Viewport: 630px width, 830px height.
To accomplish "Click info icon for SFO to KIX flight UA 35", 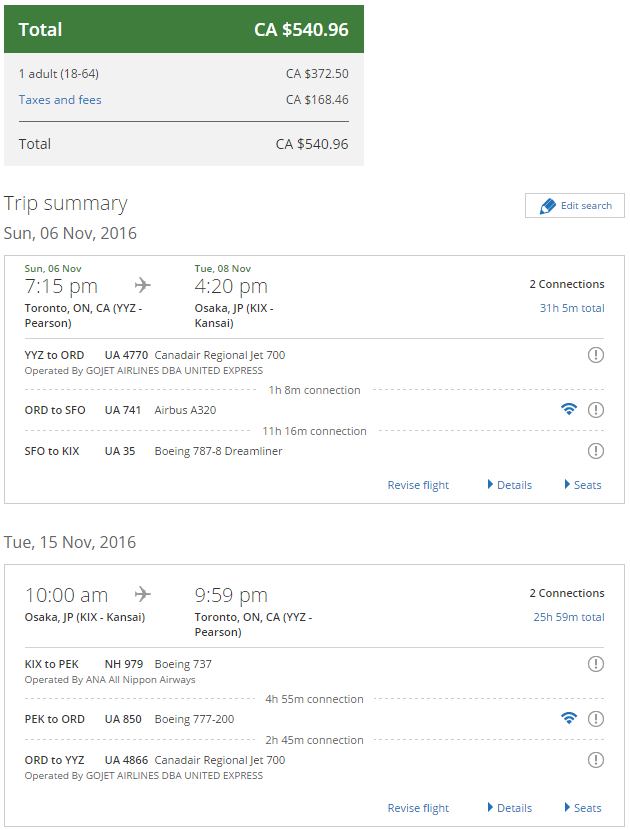I will tap(596, 451).
